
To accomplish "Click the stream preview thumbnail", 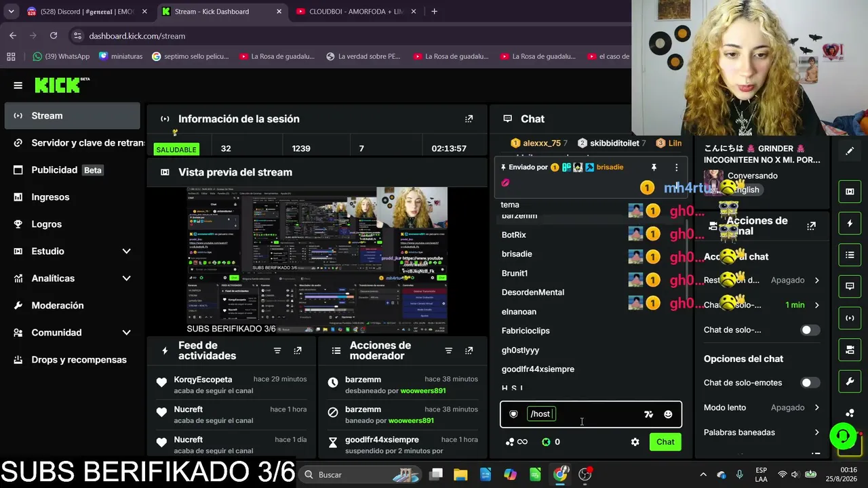I will (x=317, y=260).
